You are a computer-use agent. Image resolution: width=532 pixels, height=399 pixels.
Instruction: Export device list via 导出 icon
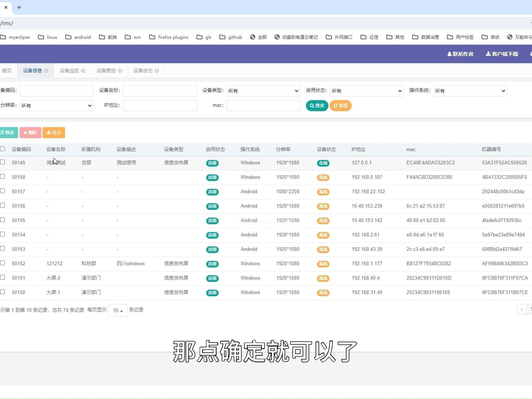54,133
